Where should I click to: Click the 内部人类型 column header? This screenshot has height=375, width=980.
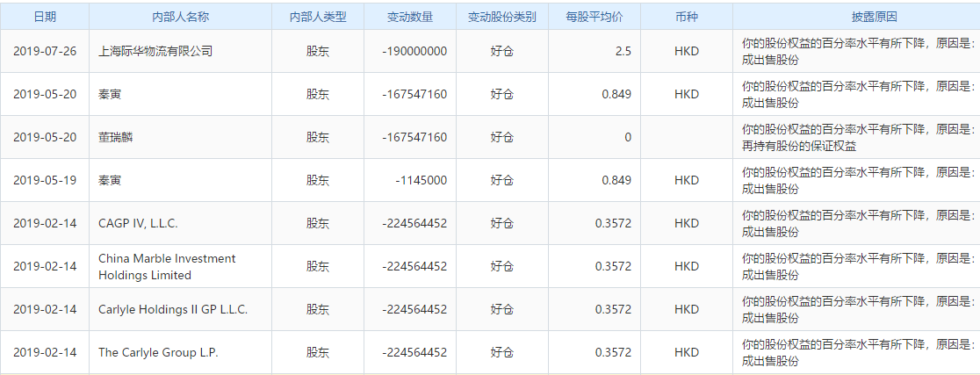[x=318, y=17]
